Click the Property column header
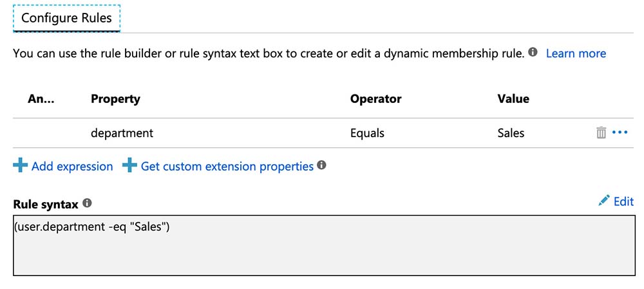The height and width of the screenshot is (289, 644). 115,99
